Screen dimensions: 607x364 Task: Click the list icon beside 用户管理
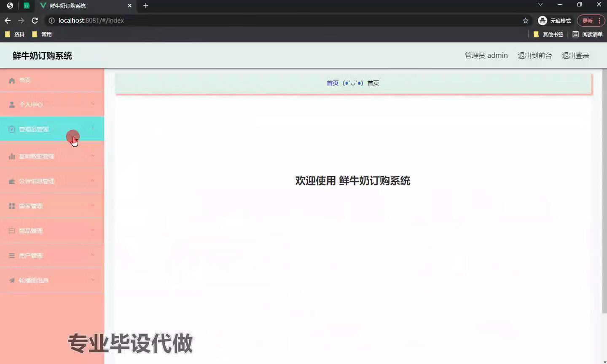pos(12,256)
